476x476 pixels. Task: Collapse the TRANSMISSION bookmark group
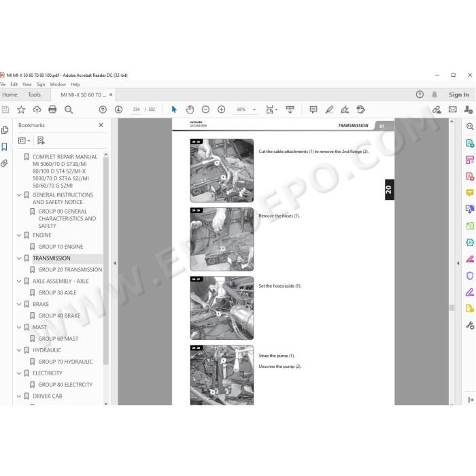click(19, 258)
